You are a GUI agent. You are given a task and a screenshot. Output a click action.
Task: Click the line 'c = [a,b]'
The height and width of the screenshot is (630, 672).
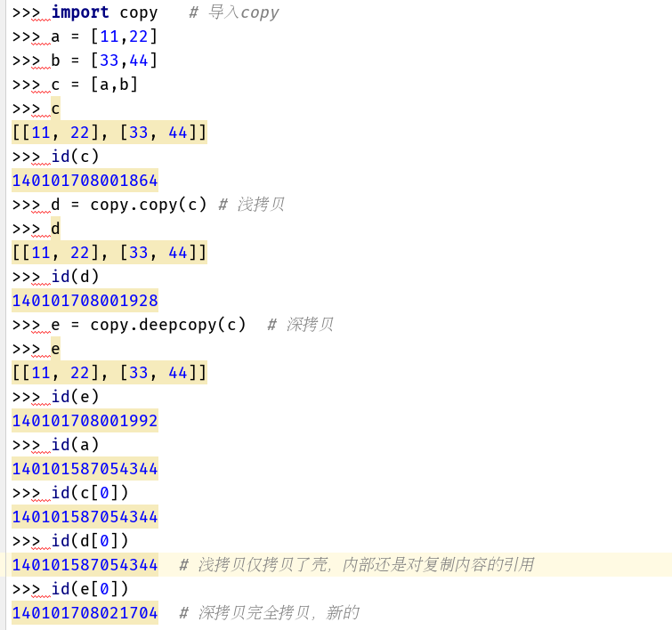(94, 85)
